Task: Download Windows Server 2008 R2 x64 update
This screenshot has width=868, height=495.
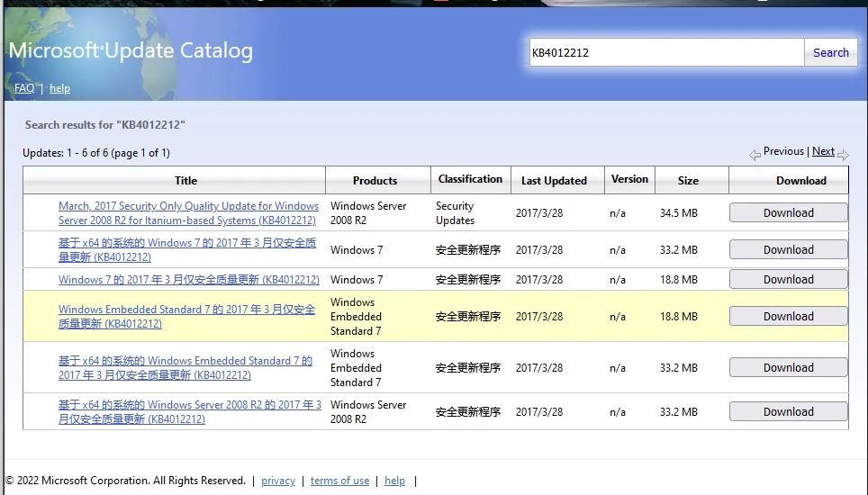Action: (788, 412)
